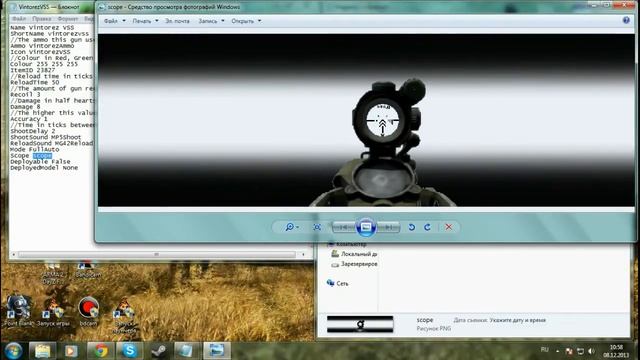This screenshot has height=360, width=640.
Task: Switch to Photo Viewer taskbar button
Action: pos(216,351)
